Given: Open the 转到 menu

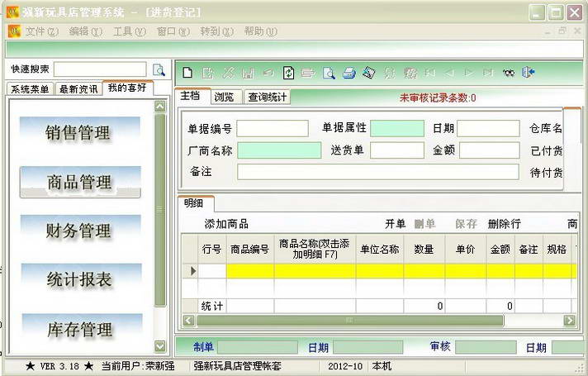Looking at the screenshot, I should pyautogui.click(x=216, y=31).
